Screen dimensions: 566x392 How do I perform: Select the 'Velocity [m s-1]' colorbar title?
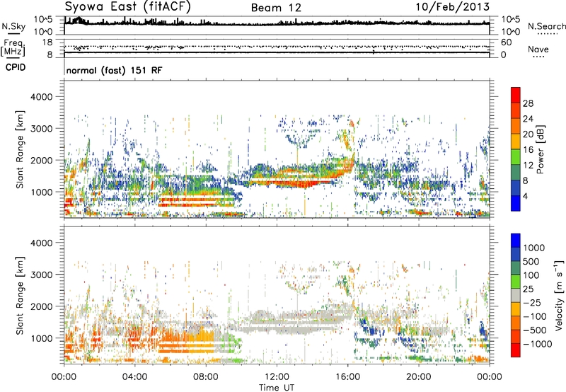click(x=559, y=295)
